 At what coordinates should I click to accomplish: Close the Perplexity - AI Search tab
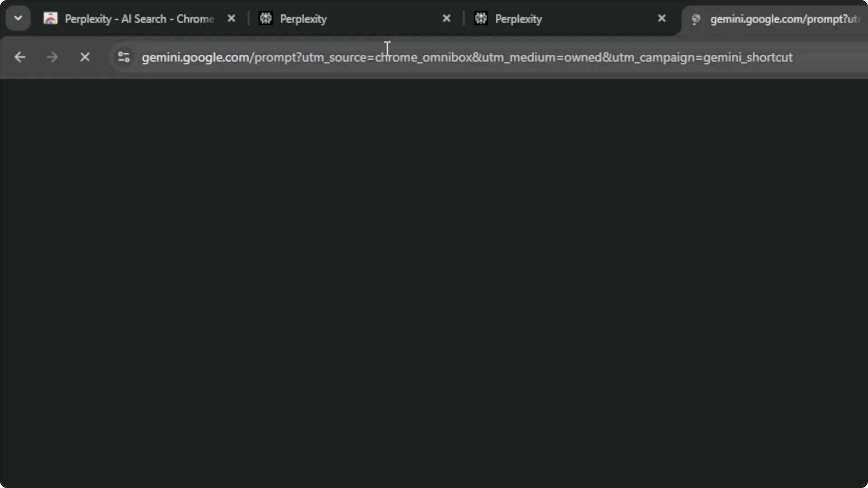pos(231,18)
